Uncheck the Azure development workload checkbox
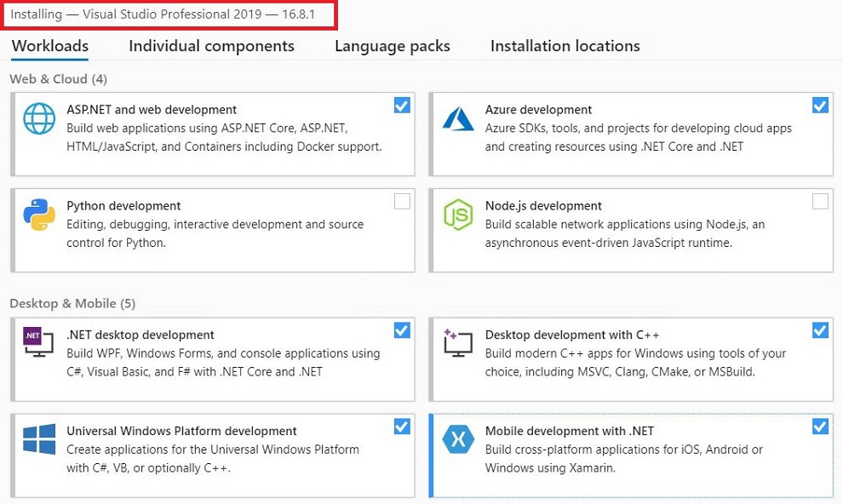This screenshot has width=843, height=504. coord(820,106)
